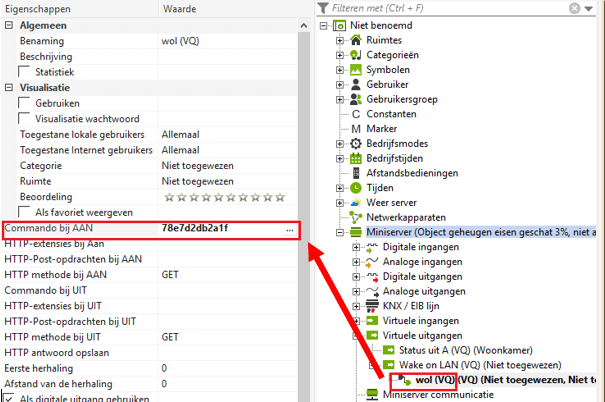Collapse the Virtuele uitgangen node
This screenshot has width=605, height=402.
click(357, 336)
